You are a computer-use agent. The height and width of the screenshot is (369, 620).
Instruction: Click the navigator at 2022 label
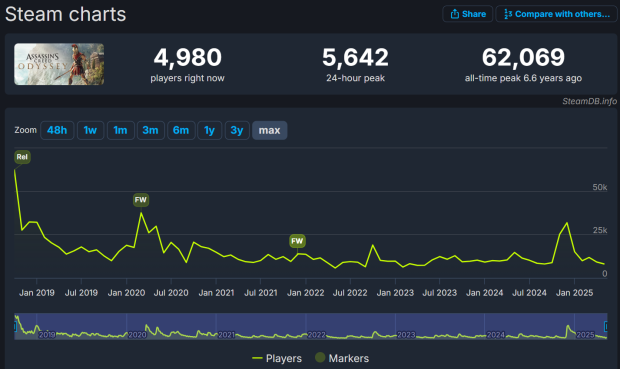pyautogui.click(x=316, y=335)
